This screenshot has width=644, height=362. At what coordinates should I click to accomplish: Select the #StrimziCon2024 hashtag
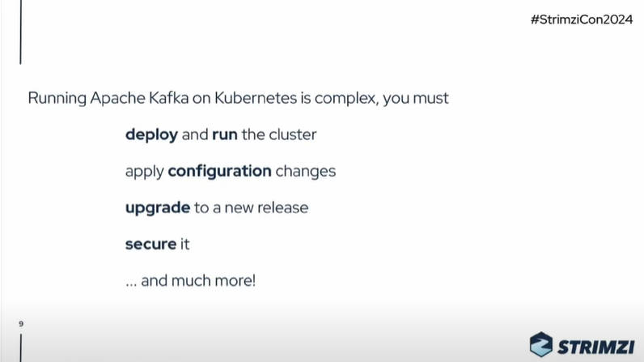582,19
